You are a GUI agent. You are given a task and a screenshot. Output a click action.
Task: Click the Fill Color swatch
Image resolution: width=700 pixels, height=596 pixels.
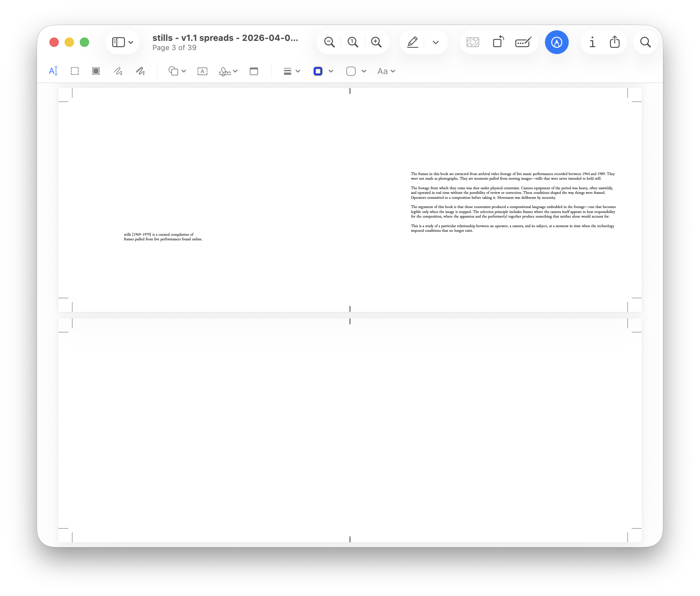click(351, 71)
